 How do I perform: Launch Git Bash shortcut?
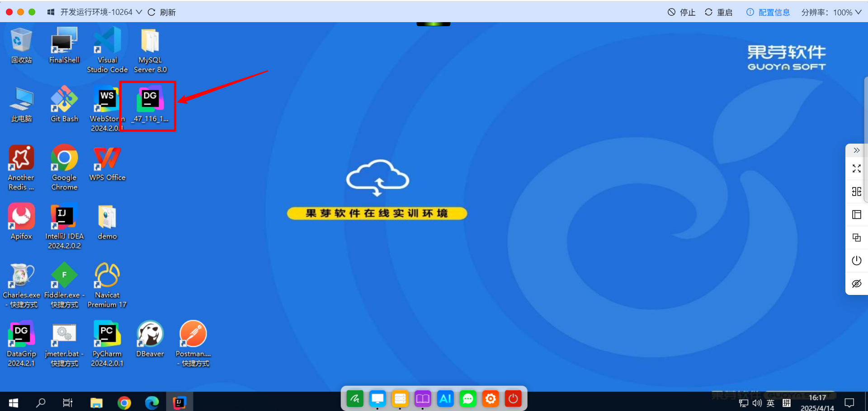click(x=64, y=104)
